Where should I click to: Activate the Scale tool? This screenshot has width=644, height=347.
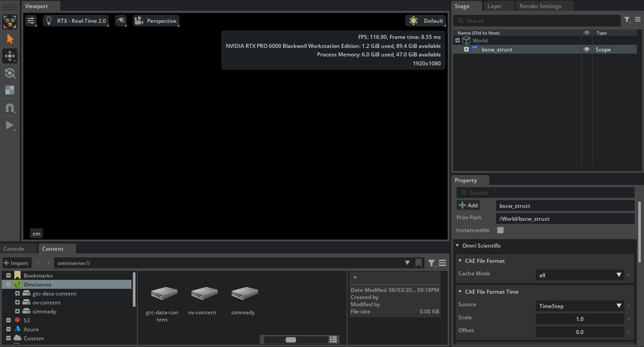10,90
